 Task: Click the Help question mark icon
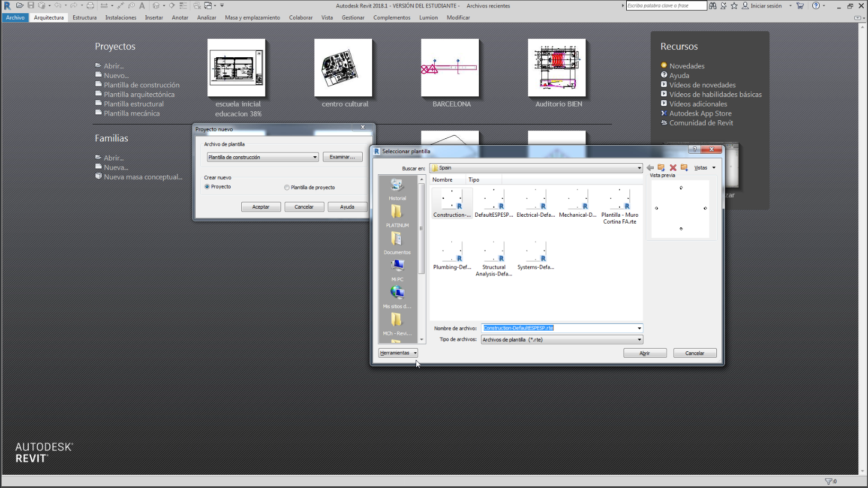coord(816,5)
